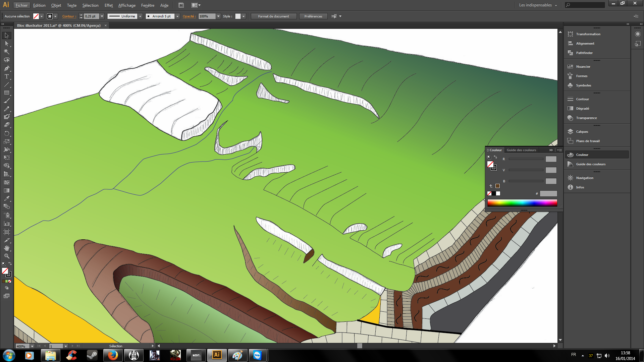
Task: Expand the Transformation panel
Action: click(x=588, y=34)
